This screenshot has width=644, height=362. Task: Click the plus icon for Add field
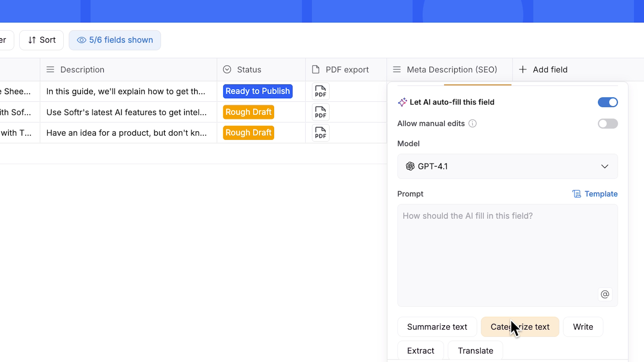click(x=523, y=69)
